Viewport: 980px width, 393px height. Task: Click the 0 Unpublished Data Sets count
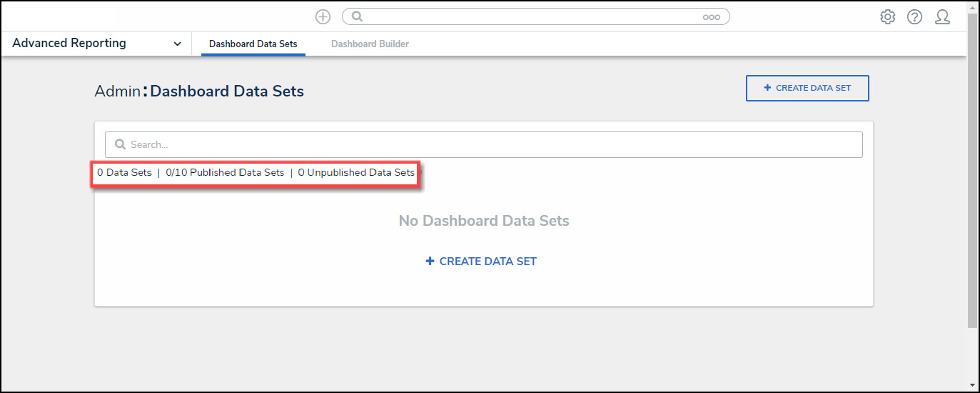[356, 173]
